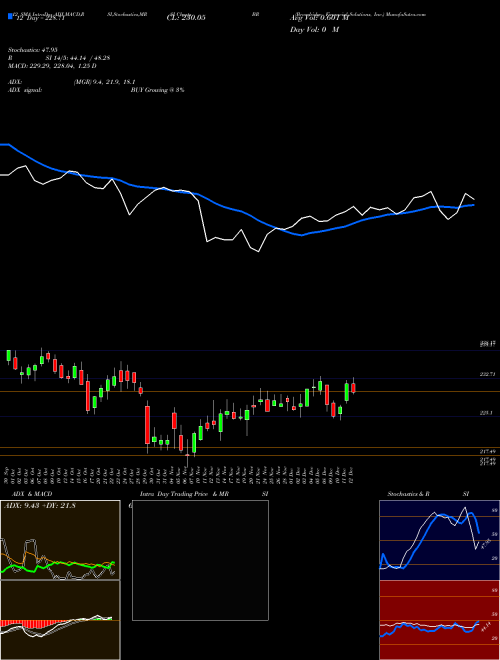Click the 'Day Vol: 0 M' label
Image resolution: width=500 pixels, height=660 pixels.
314,30
